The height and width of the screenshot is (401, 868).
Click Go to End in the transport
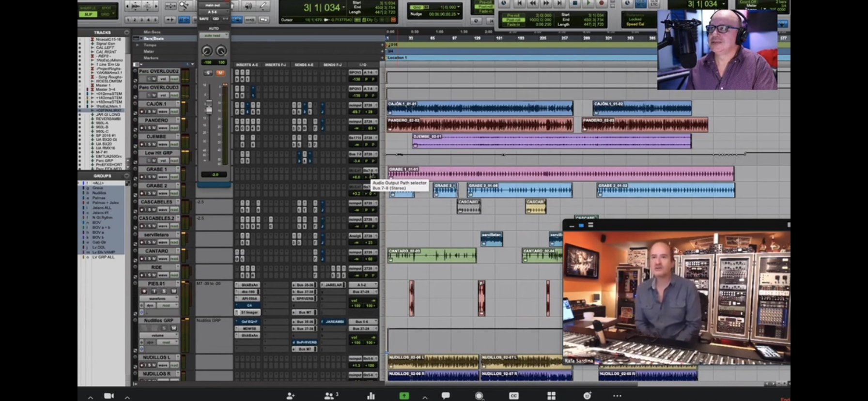point(560,3)
